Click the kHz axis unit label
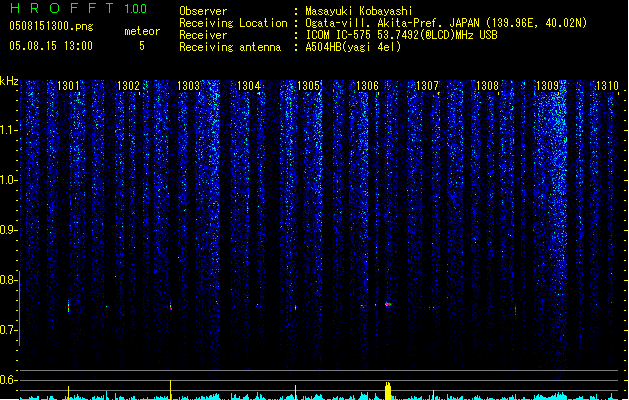 click(x=9, y=81)
